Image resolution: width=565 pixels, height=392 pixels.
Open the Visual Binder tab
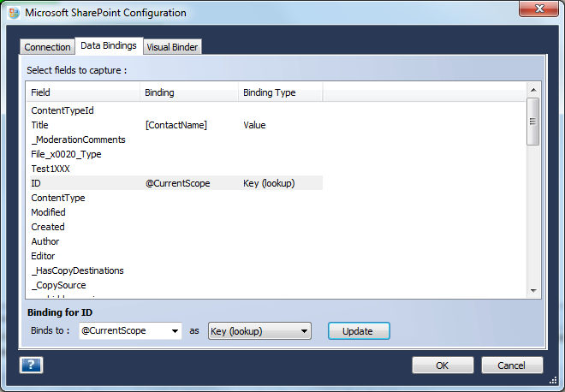(x=172, y=47)
